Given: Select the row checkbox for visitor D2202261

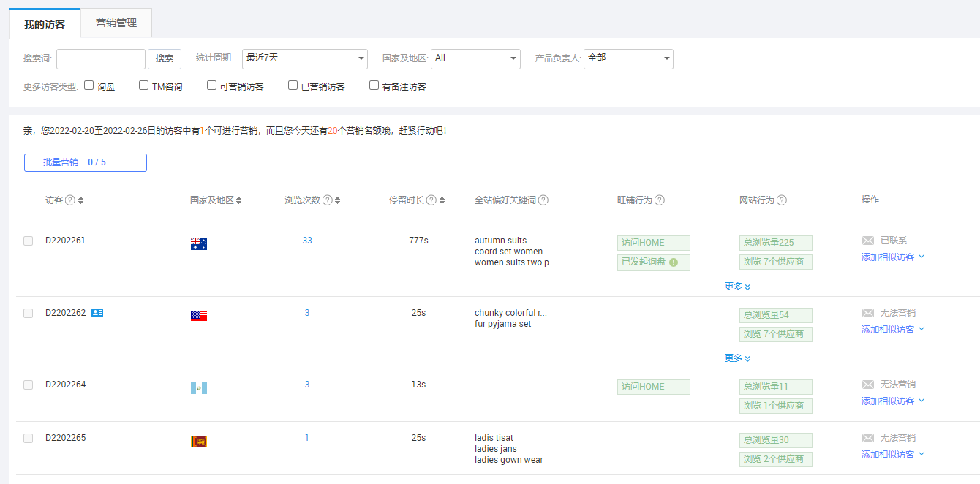Looking at the screenshot, I should click(x=28, y=239).
